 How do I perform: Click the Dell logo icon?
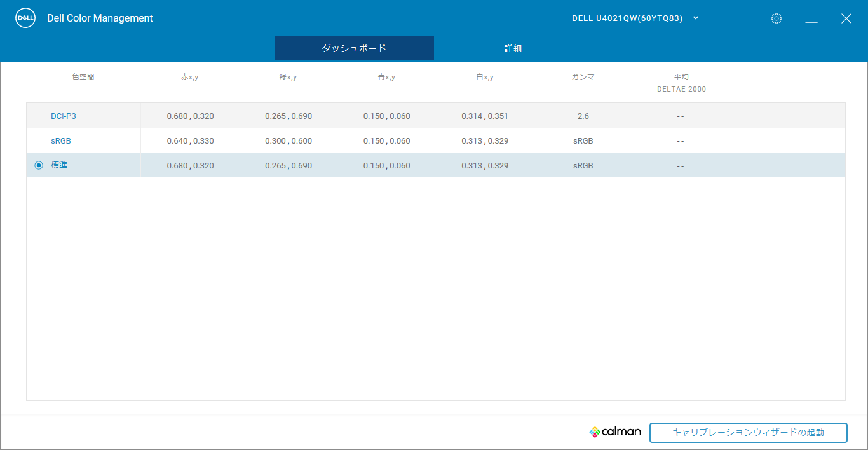point(25,18)
